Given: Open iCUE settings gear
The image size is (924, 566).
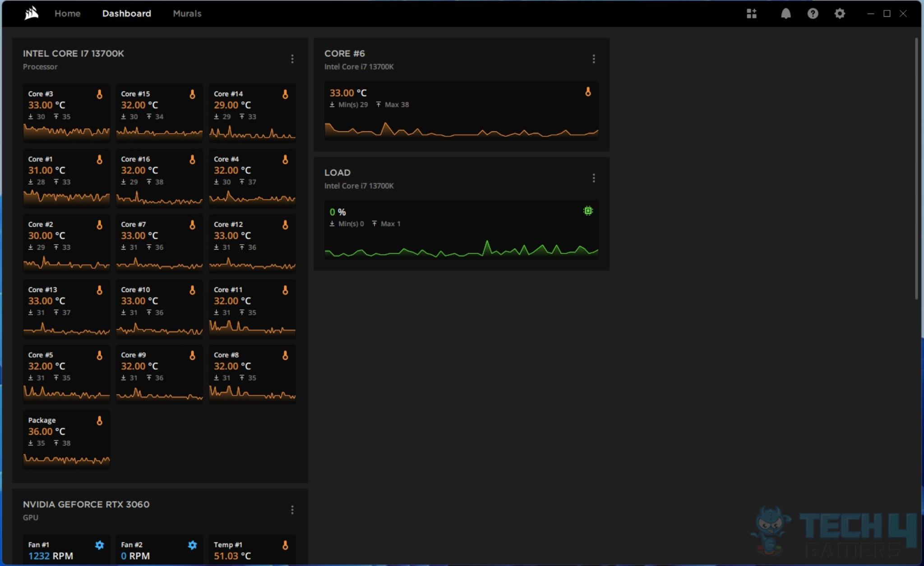Looking at the screenshot, I should (x=839, y=14).
